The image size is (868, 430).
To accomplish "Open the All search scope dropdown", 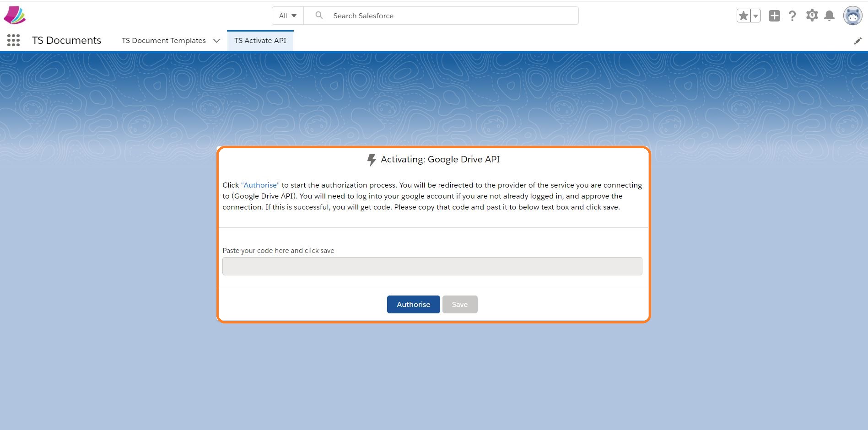I will pyautogui.click(x=287, y=15).
